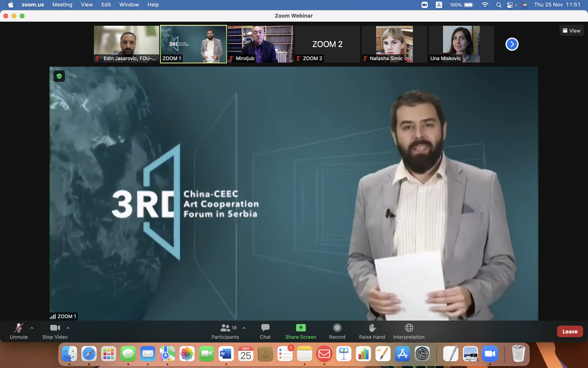
Task: Open Control Center
Action: (510, 5)
